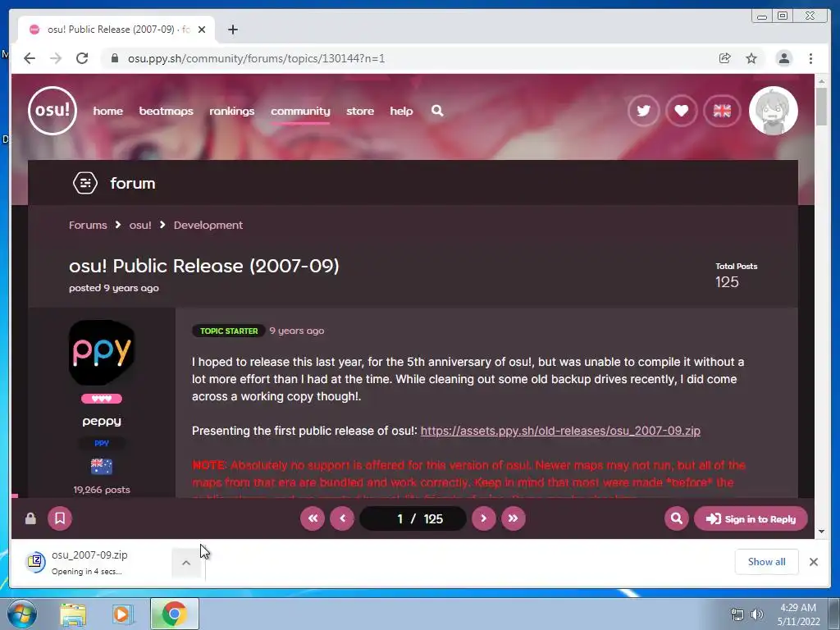This screenshot has height=630, width=840.
Task: Open the topic search magnifier button
Action: click(x=677, y=518)
